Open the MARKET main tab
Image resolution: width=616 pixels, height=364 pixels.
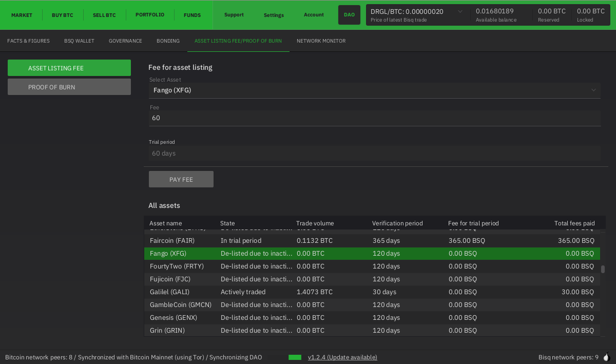click(22, 15)
